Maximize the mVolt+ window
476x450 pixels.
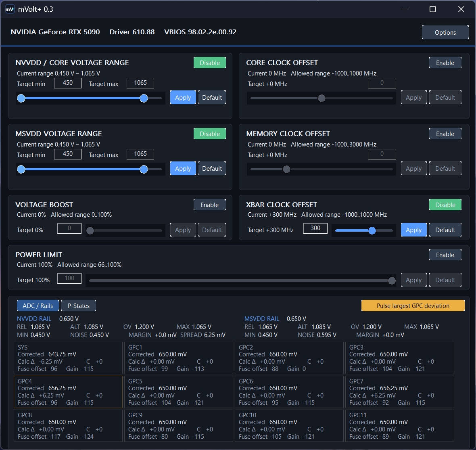432,9
